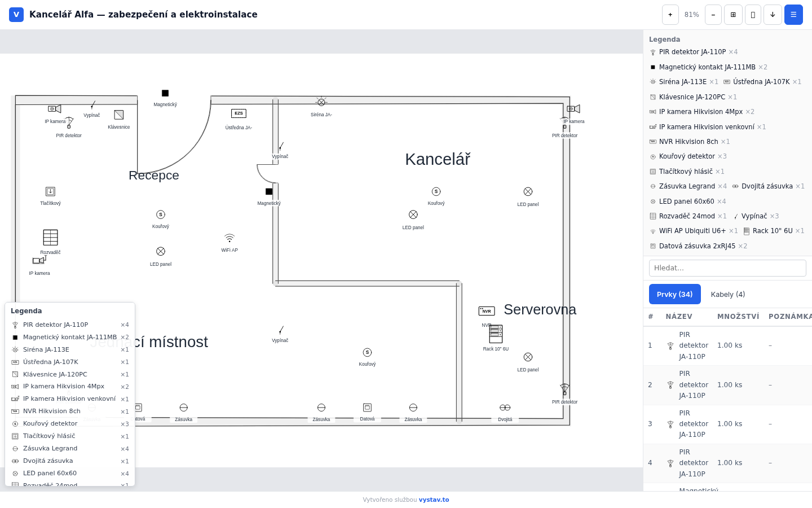The image size is (812, 508).
Task: Click the Název column header
Action: (x=679, y=317)
